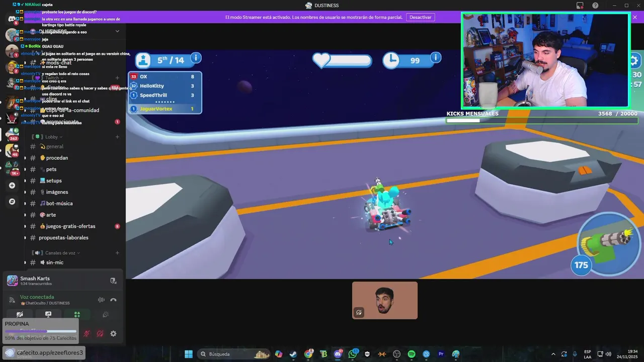Create channel plus beside Lobby category
Image resolution: width=644 pixels, height=362 pixels.
tap(117, 137)
